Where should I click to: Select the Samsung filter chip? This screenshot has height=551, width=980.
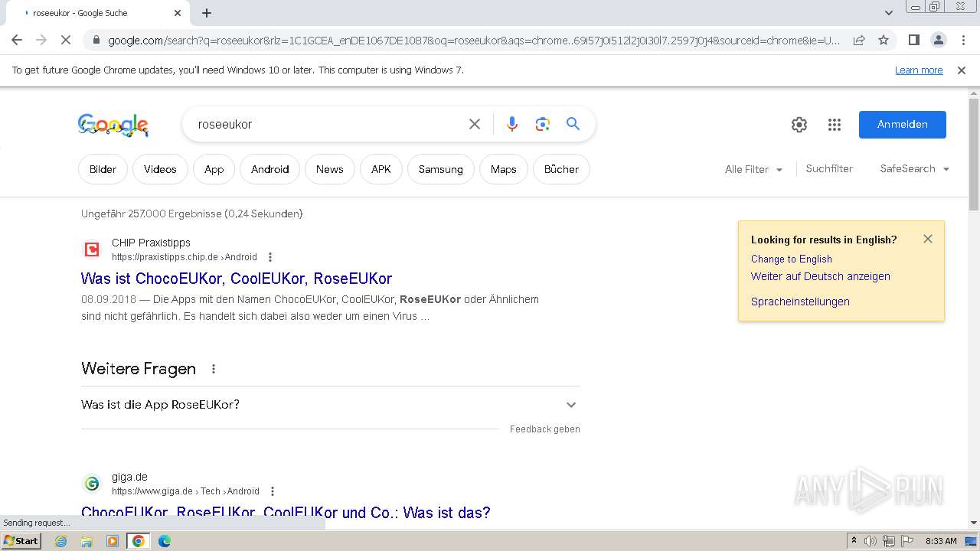(x=441, y=169)
